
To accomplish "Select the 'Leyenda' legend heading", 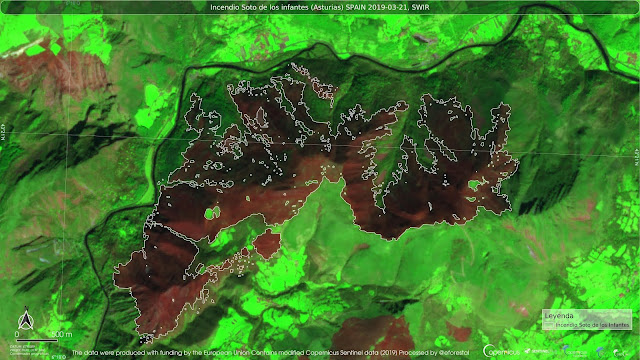I will 559,316.
